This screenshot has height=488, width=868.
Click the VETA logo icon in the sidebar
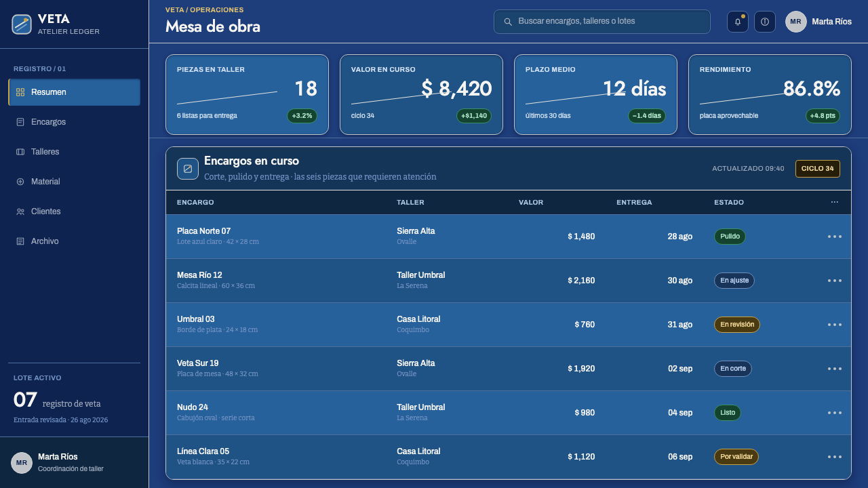click(22, 24)
